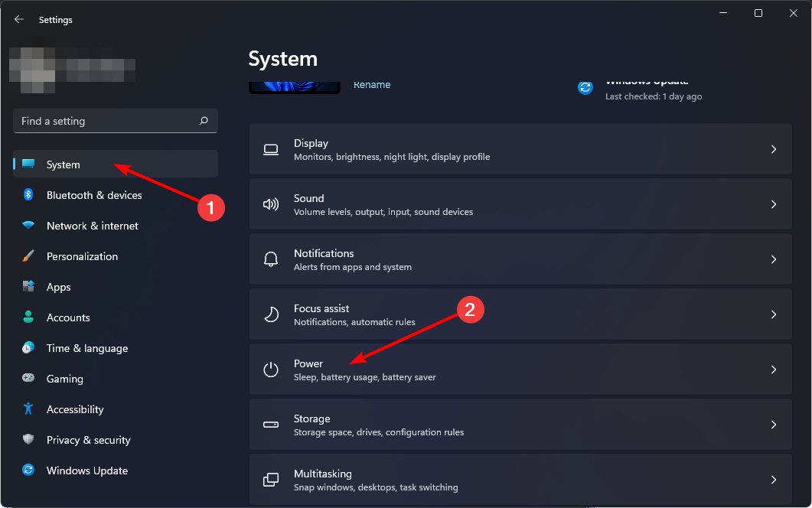Click the Personalization paintbrush icon

(28, 256)
